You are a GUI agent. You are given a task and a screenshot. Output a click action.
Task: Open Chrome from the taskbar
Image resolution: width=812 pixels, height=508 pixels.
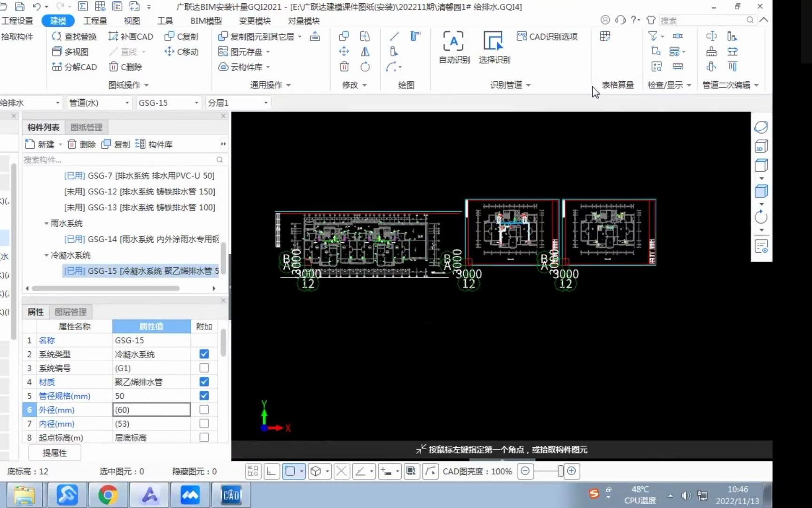pos(108,495)
